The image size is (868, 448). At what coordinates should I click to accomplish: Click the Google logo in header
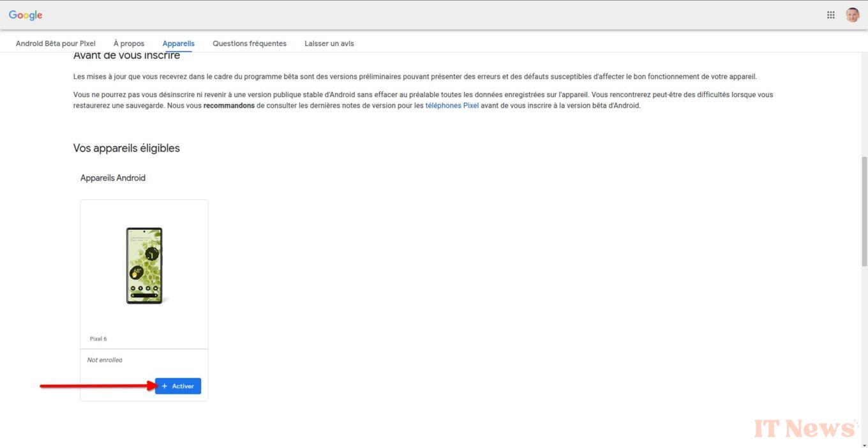[x=26, y=15]
